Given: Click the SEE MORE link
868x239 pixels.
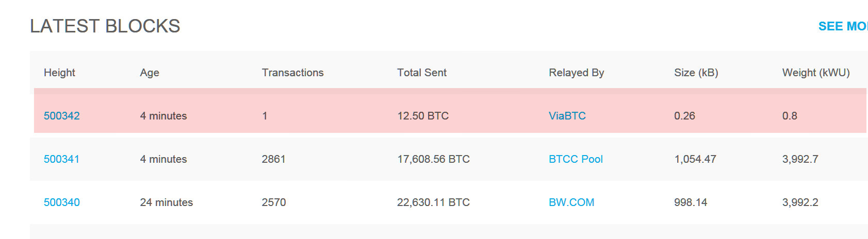Looking at the screenshot, I should click(843, 26).
